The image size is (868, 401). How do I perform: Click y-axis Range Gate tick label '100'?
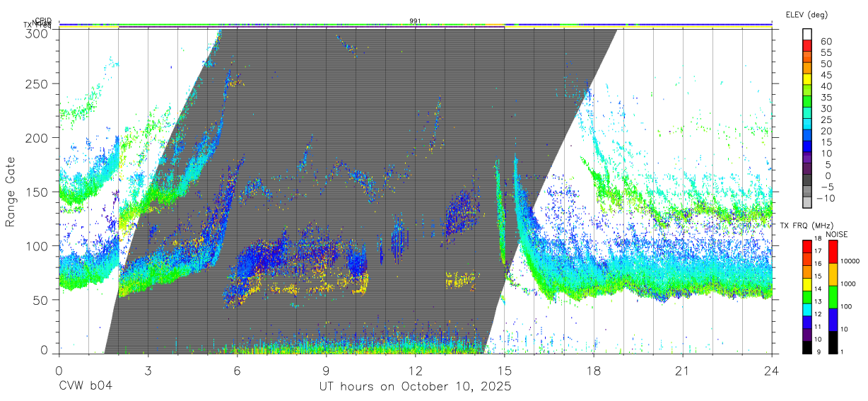coord(37,245)
